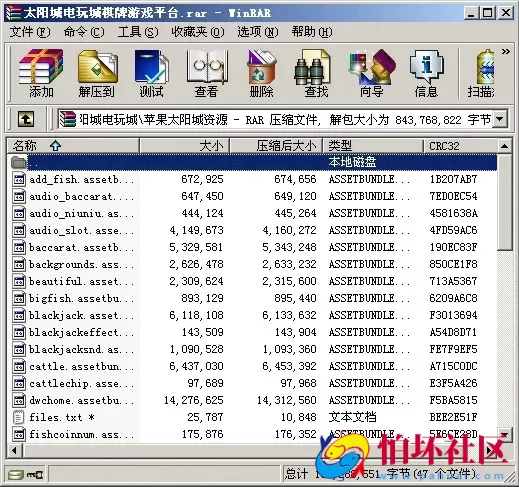This screenshot has width=519, height=487.
Task: Click the file name audio_slot.asse...
Action: (x=82, y=231)
